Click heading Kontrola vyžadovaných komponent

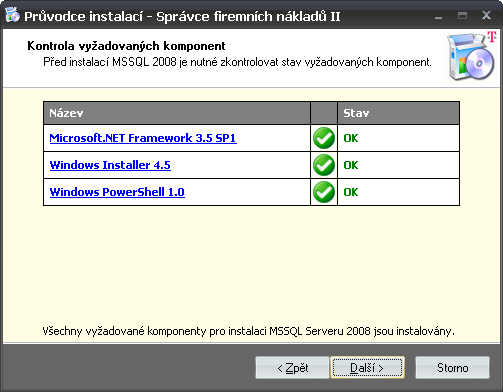coord(126,46)
